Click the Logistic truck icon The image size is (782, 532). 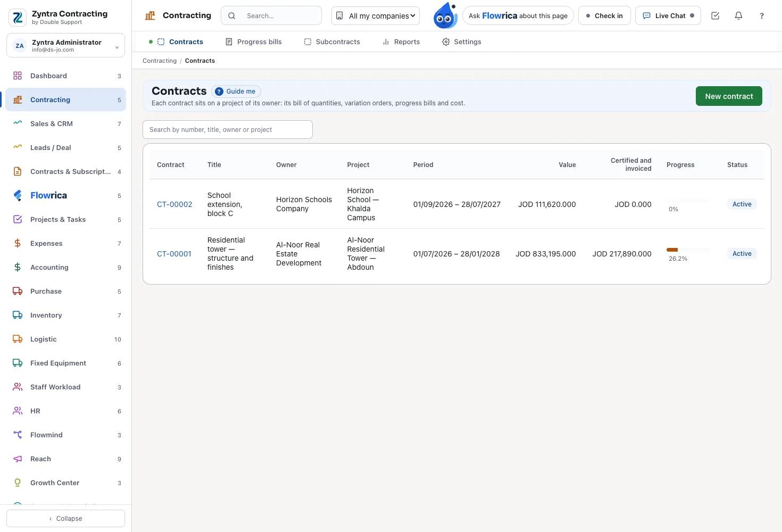point(18,339)
